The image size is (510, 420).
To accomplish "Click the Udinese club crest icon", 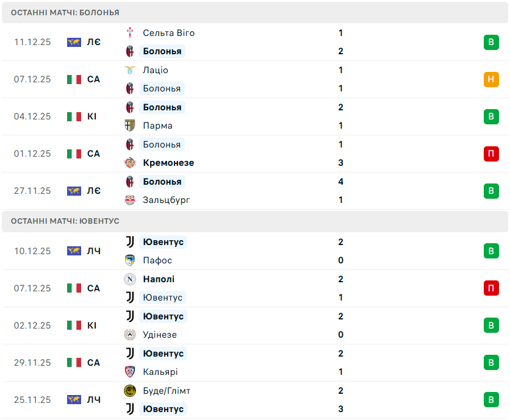I will [x=130, y=335].
